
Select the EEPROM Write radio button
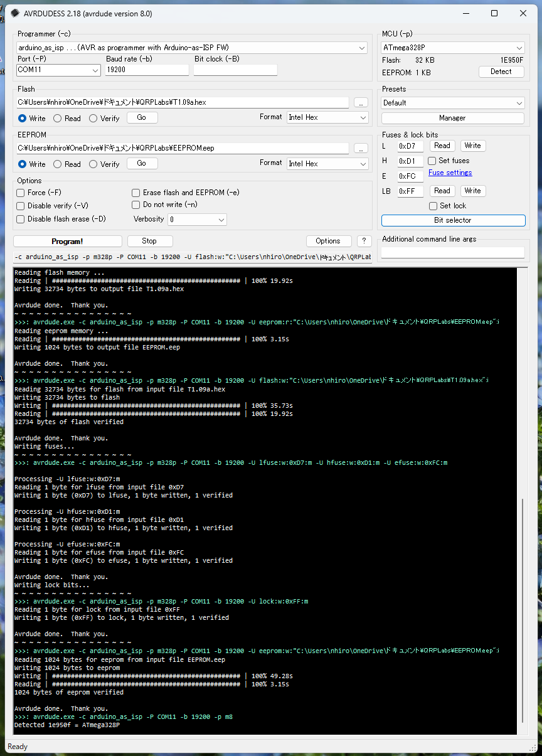pyautogui.click(x=23, y=164)
